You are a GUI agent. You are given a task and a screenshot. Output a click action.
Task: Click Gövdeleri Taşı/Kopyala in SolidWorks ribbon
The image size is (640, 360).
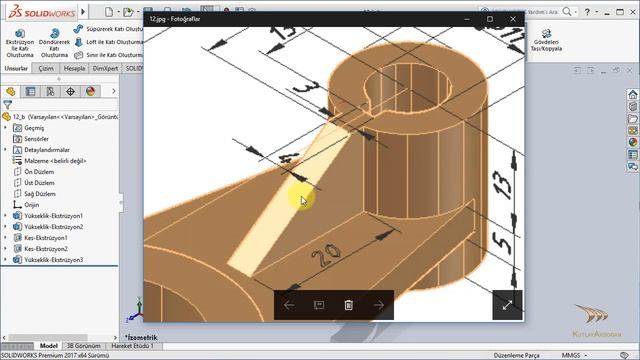point(546,40)
